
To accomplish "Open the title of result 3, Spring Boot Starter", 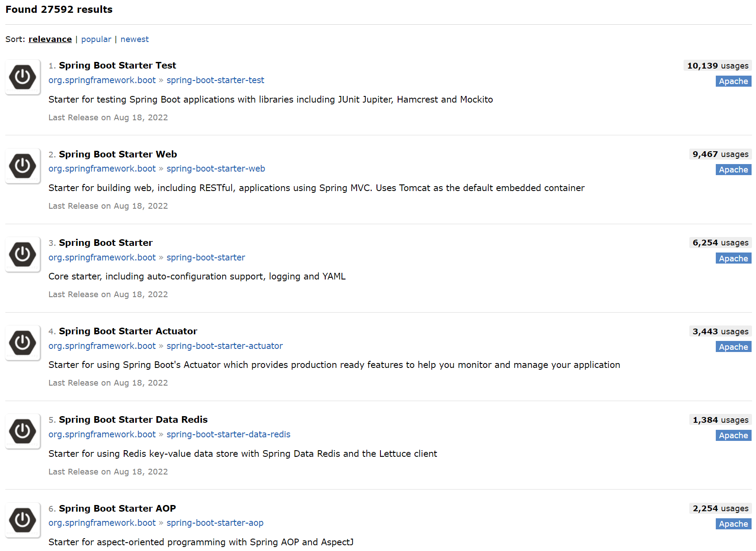I will 106,243.
